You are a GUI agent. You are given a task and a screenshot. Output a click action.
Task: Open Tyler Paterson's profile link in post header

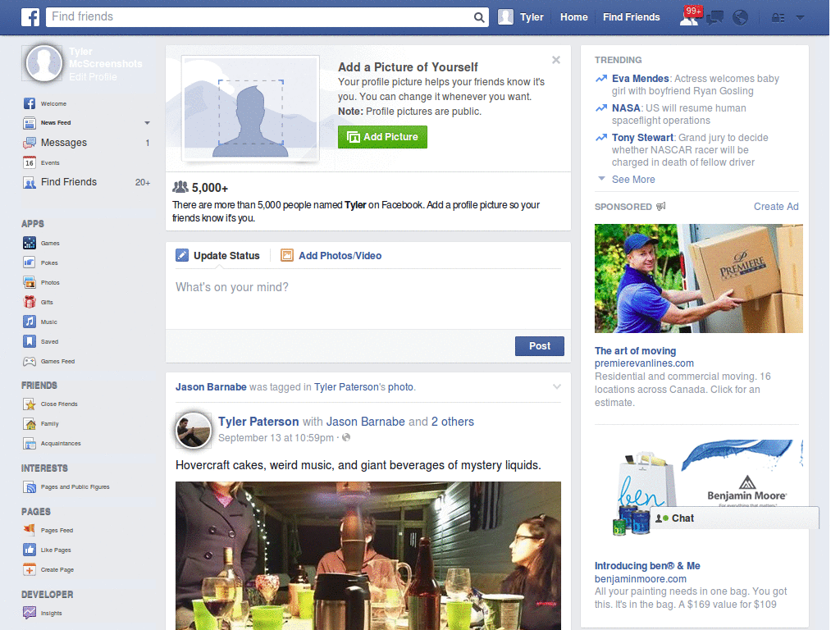[x=258, y=422]
